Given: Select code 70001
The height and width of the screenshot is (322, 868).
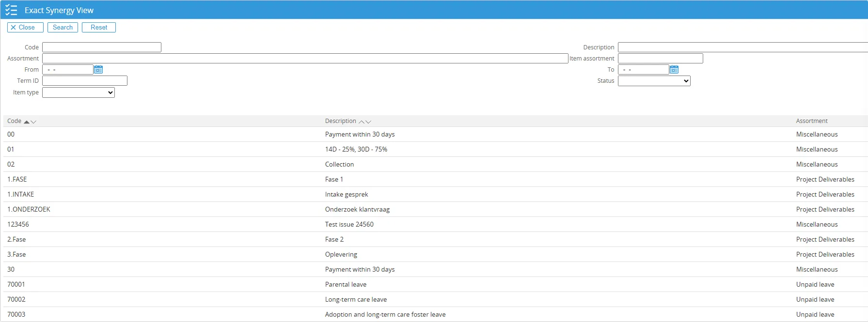Looking at the screenshot, I should pyautogui.click(x=16, y=285).
